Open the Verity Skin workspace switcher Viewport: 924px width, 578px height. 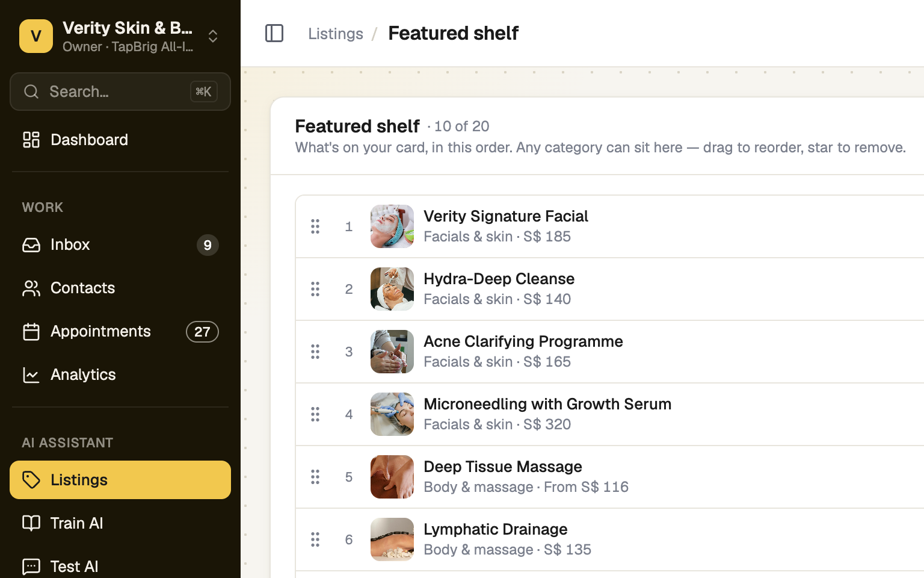(x=120, y=36)
